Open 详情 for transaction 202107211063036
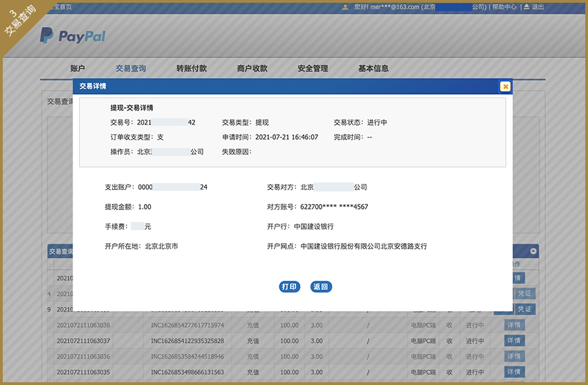Viewport: 588px width, 385px height. coord(514,357)
